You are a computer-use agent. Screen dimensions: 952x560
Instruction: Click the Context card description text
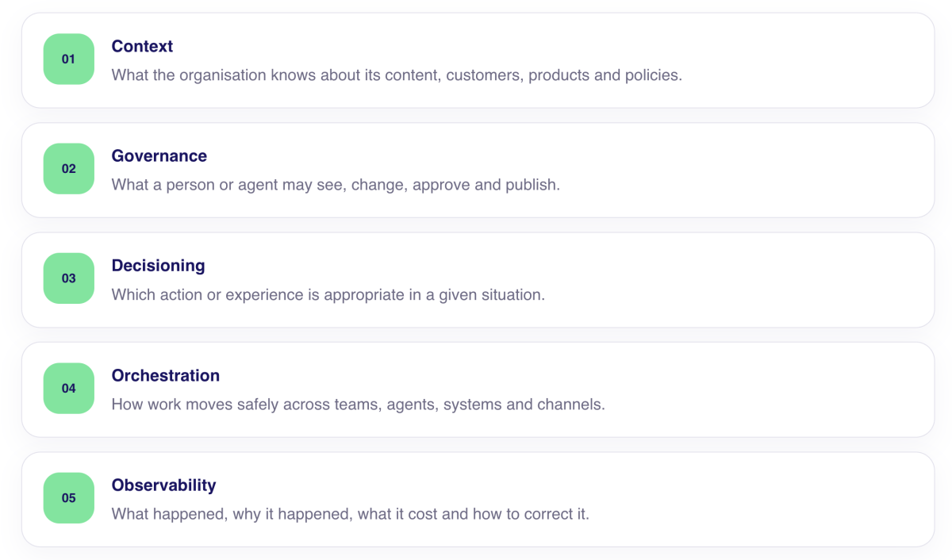click(x=397, y=75)
